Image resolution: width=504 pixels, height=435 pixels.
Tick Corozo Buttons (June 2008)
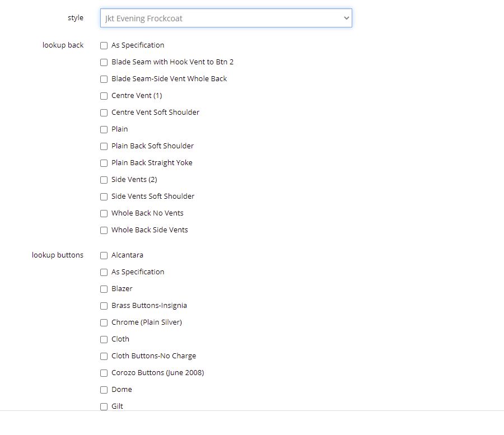(x=104, y=373)
